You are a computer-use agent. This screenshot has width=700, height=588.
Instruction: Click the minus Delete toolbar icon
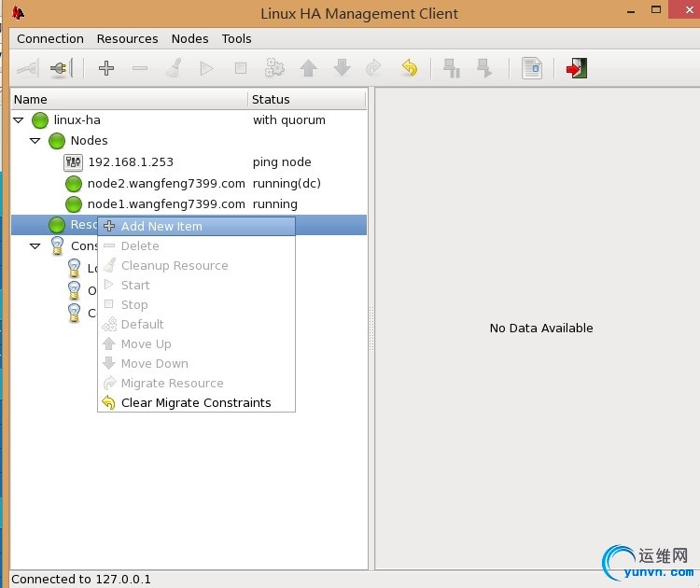point(140,68)
